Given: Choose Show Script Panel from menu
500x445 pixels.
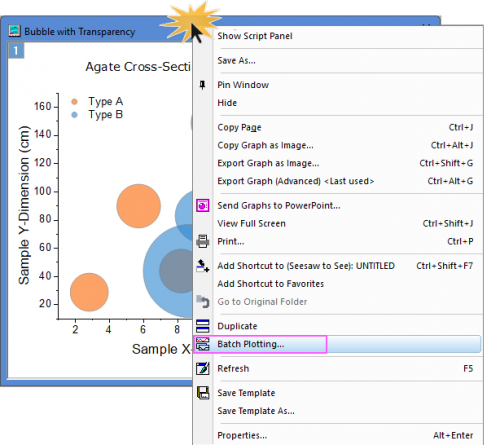Looking at the screenshot, I should [255, 36].
